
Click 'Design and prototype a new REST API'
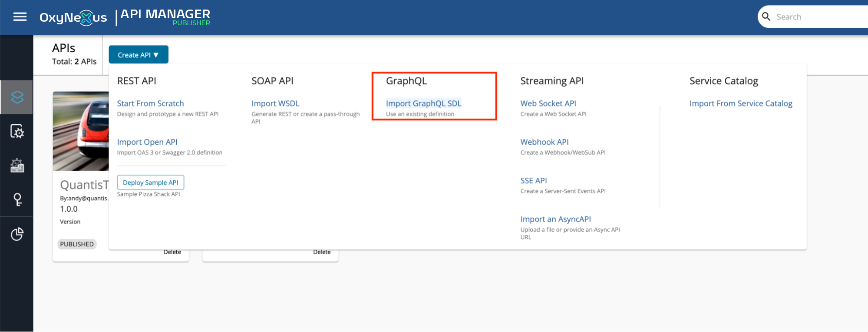click(x=168, y=114)
